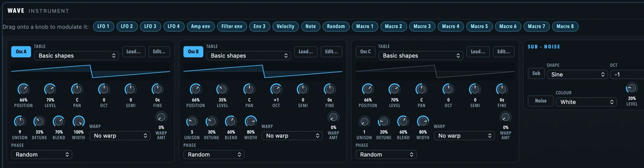The image size is (644, 168).
Task: Toggle the Osc B oscillator off
Action: pyautogui.click(x=193, y=52)
